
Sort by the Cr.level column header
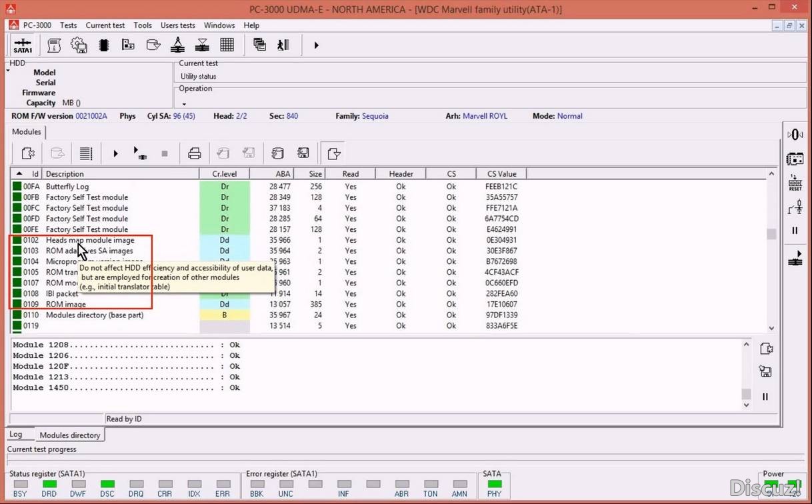click(x=225, y=174)
